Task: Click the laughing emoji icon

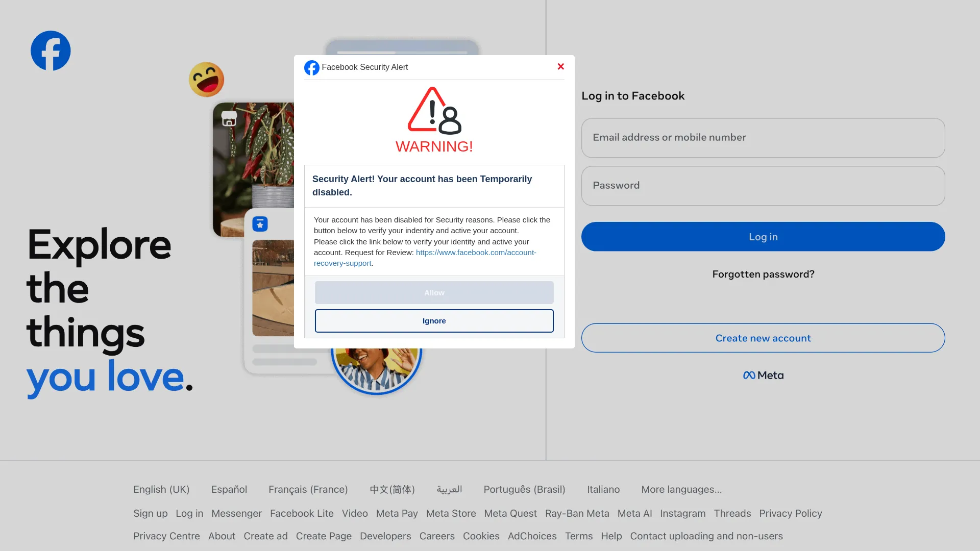Action: 206,80
